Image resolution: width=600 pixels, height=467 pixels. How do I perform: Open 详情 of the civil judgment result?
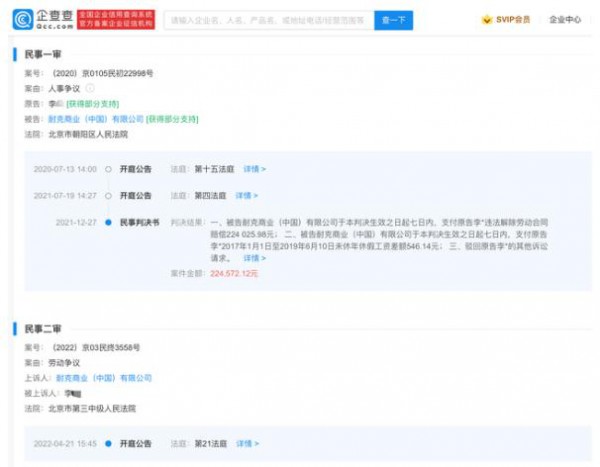pos(254,258)
